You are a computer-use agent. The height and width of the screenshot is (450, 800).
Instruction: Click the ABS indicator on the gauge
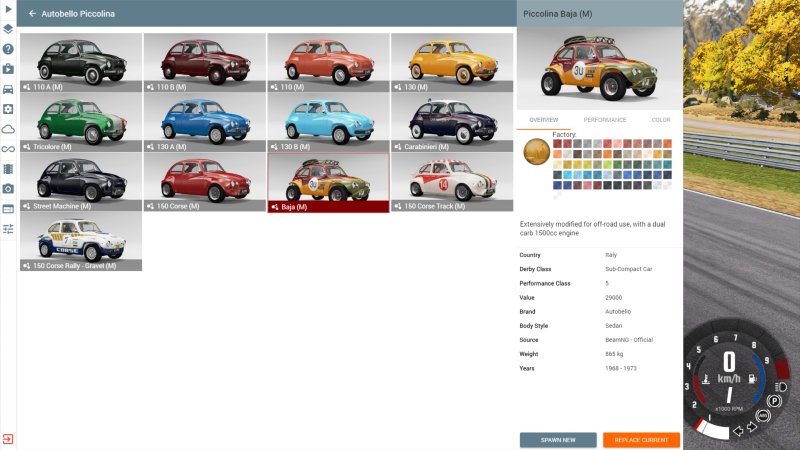click(x=762, y=416)
